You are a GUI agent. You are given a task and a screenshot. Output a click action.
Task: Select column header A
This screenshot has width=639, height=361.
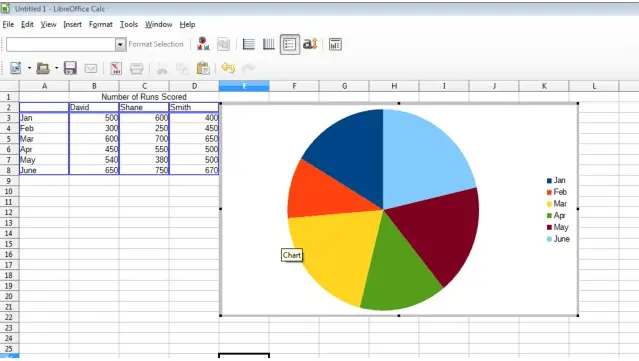[44, 86]
